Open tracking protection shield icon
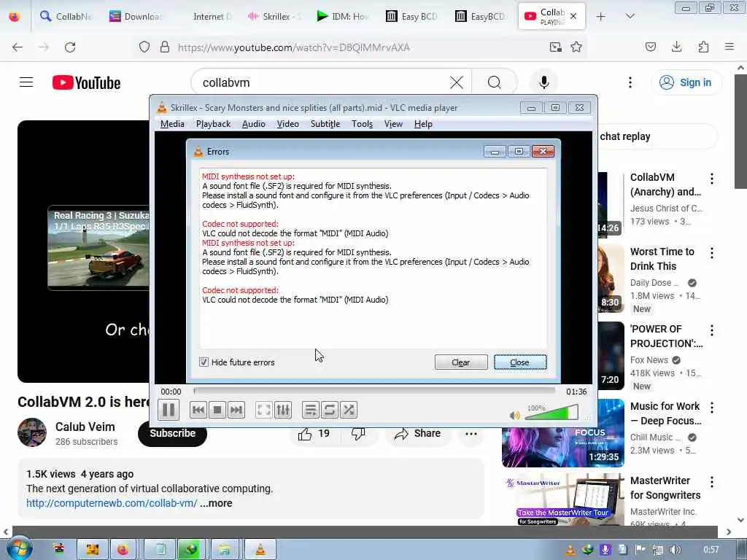The image size is (747, 560). (144, 47)
